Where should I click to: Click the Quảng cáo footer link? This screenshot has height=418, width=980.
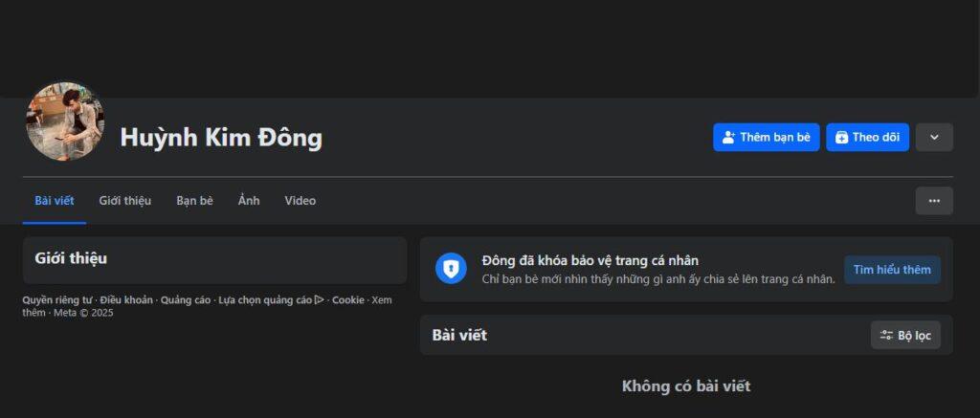point(186,299)
